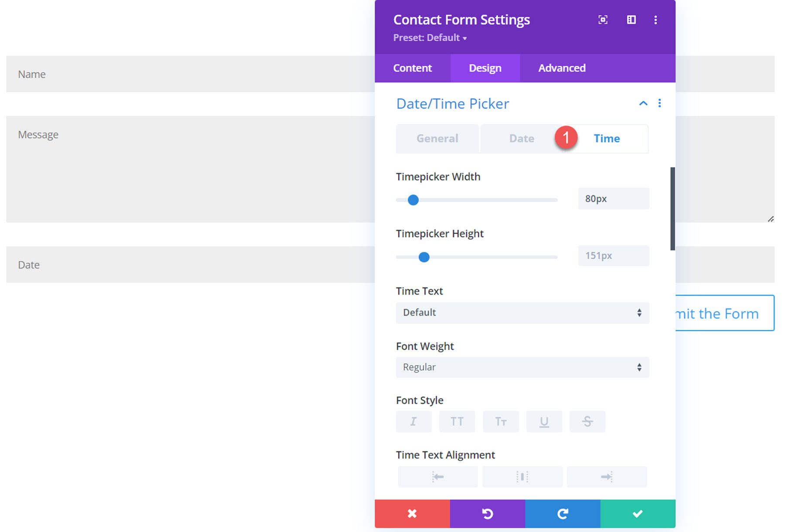Click the split-view column layout icon
Image resolution: width=785 pixels, height=532 pixels.
tap(631, 20)
